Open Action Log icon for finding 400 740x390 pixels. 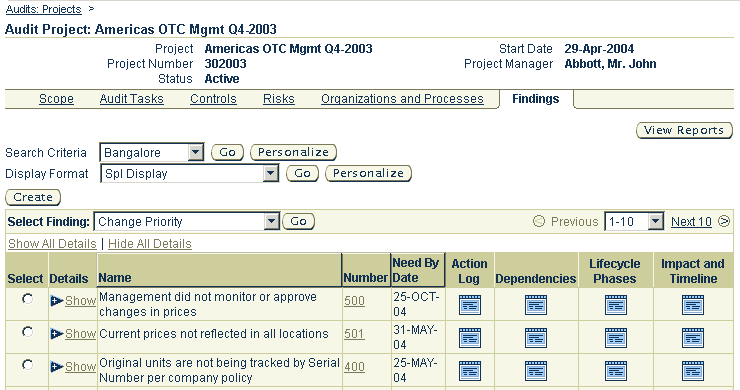[470, 371]
